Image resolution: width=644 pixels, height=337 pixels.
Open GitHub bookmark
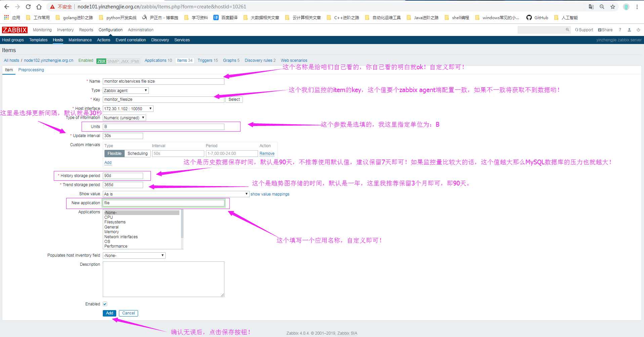coord(537,17)
